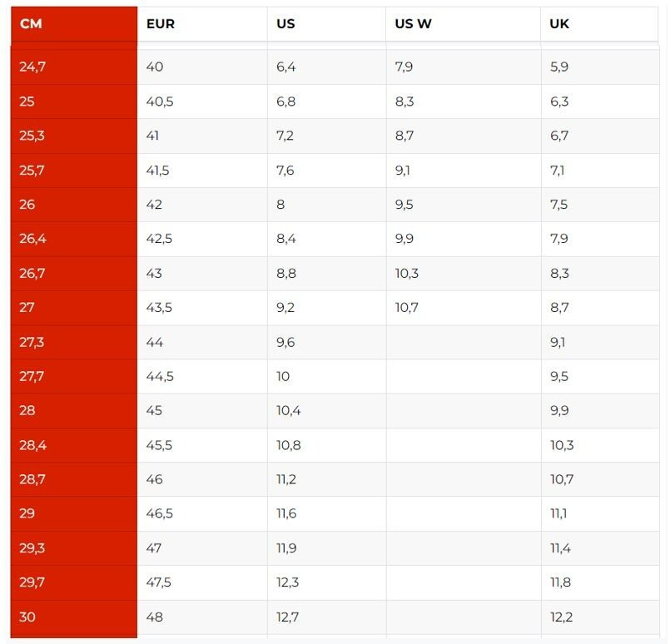The width and height of the screenshot is (670, 644).
Task: Click US size 10 cell
Action: click(283, 376)
